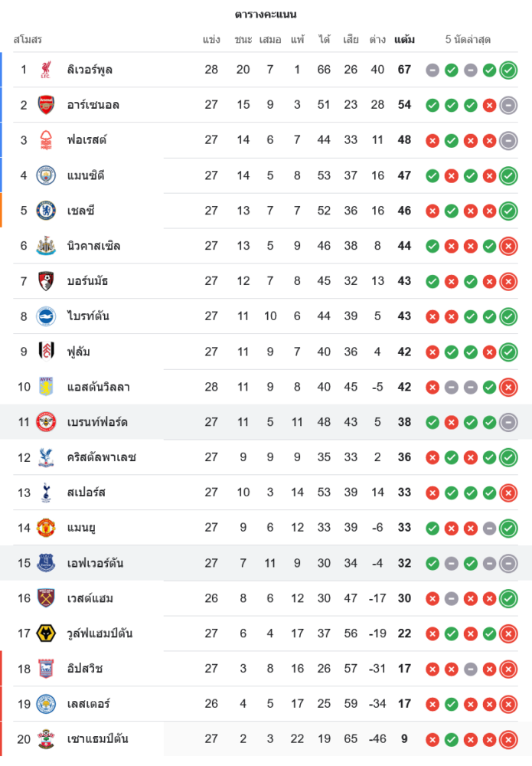Click the 5 นัดล่าสุด column header
This screenshot has width=532, height=766.
468,39
